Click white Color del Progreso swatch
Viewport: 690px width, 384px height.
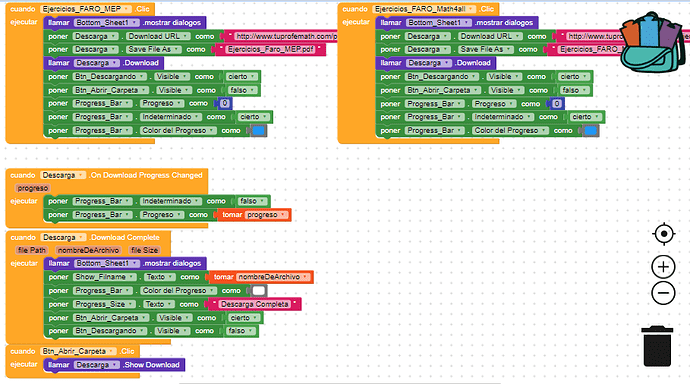click(259, 291)
